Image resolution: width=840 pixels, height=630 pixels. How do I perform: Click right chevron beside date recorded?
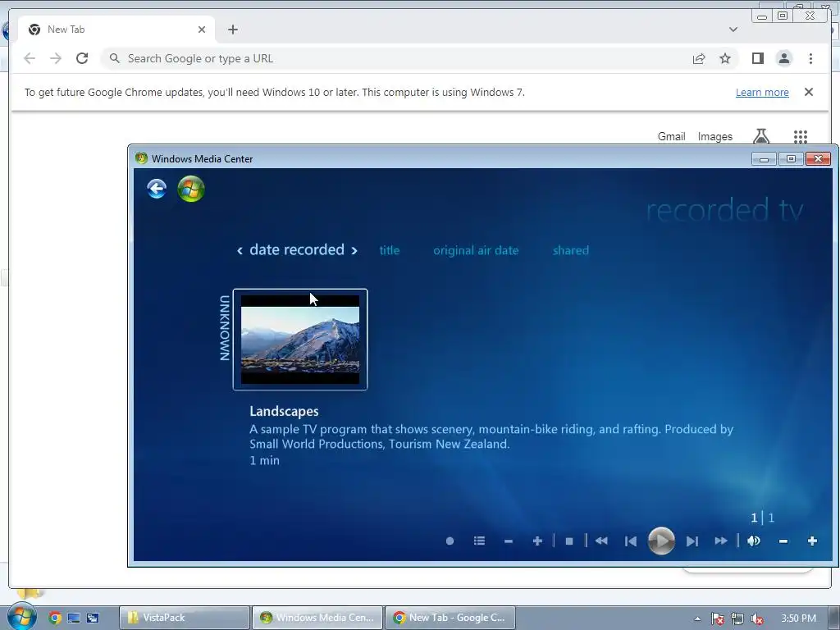click(x=354, y=250)
